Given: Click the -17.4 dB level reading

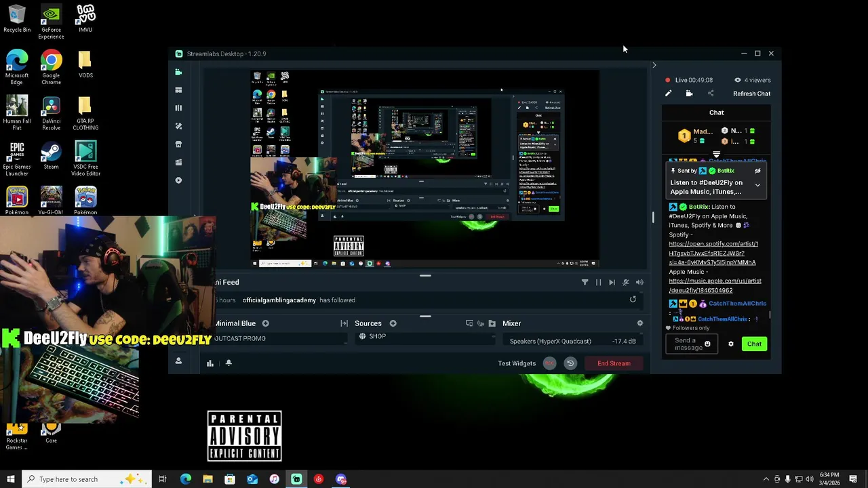Looking at the screenshot, I should point(624,341).
